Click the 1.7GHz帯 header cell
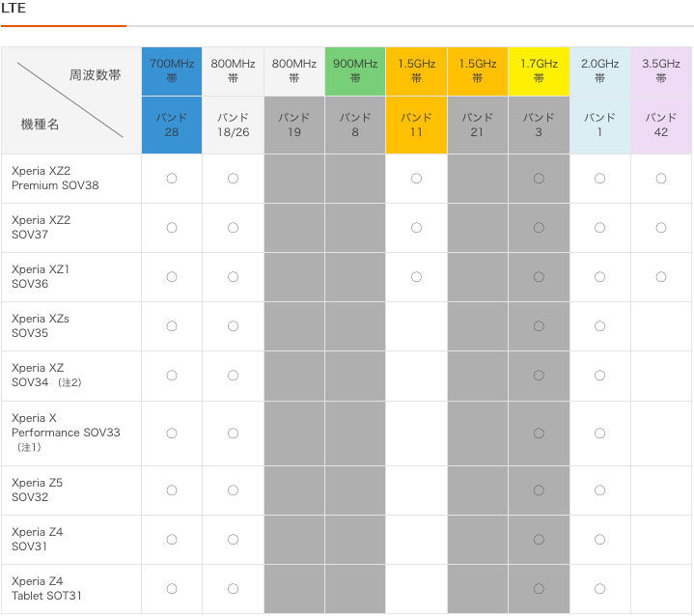This screenshot has height=616, width=694. pyautogui.click(x=539, y=71)
